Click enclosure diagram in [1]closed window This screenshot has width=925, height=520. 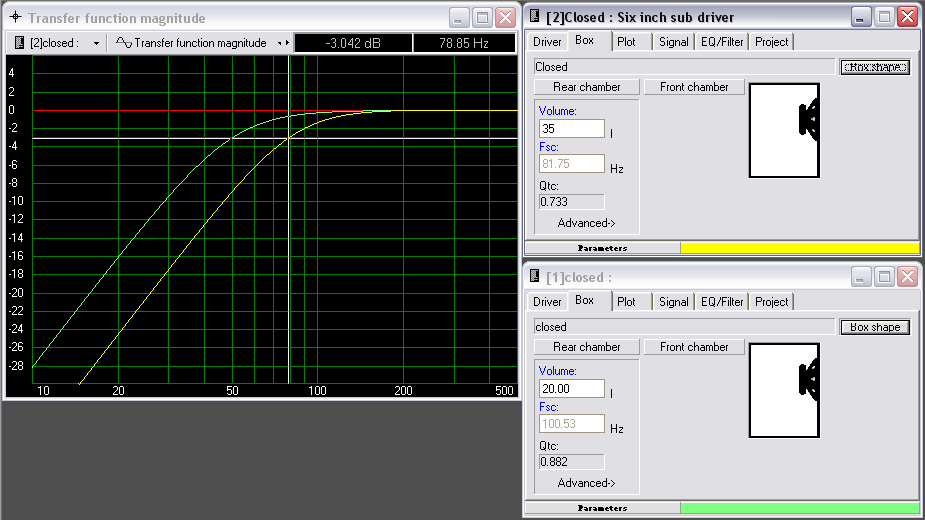click(x=785, y=390)
